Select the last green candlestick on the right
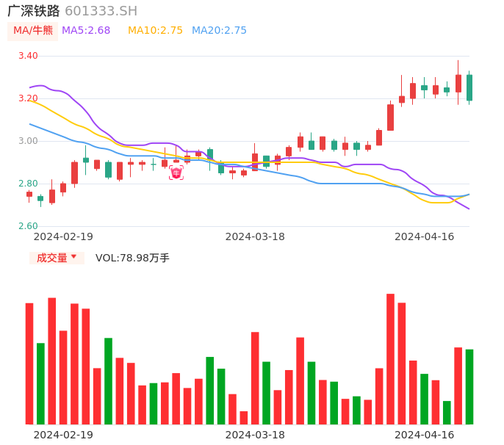504x445 pixels. click(469, 87)
